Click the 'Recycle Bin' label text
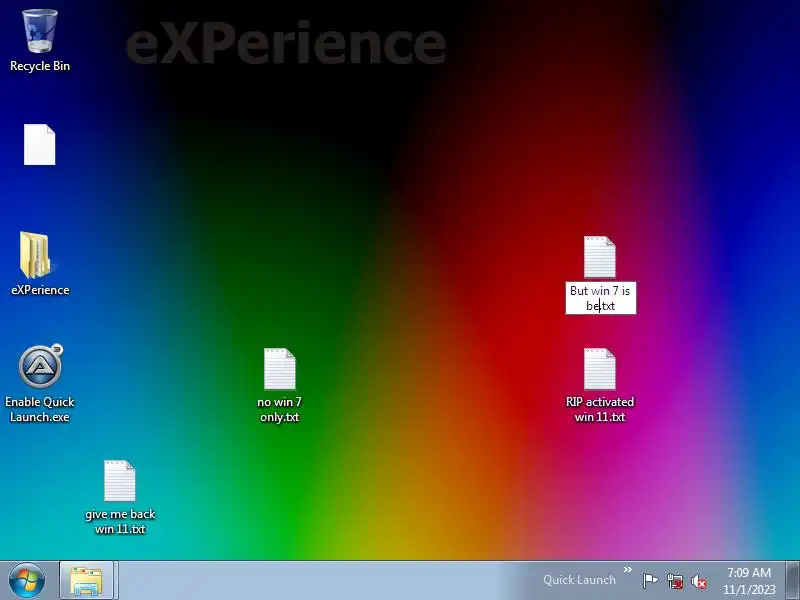The height and width of the screenshot is (600, 800). [40, 66]
